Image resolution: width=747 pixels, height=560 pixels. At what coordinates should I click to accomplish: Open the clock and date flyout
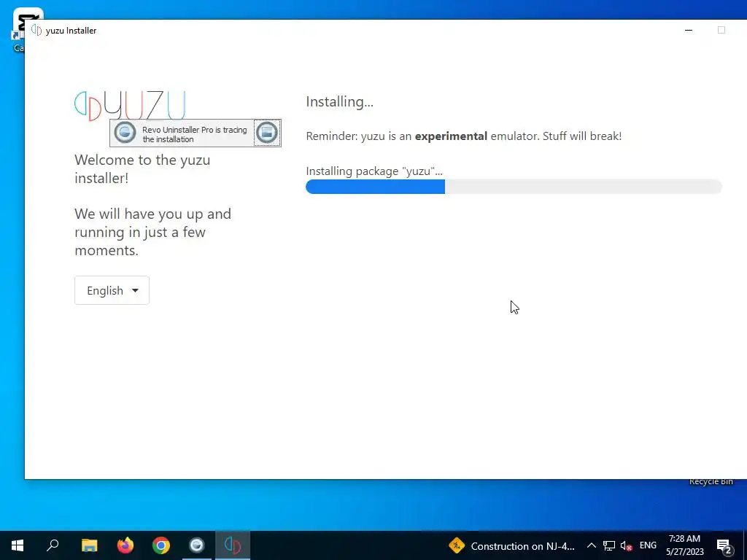pos(684,545)
